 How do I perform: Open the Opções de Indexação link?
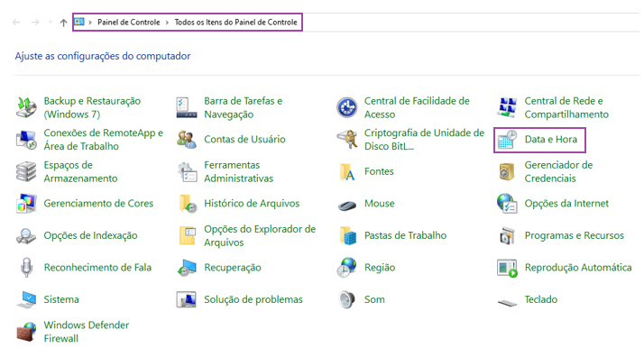pyautogui.click(x=91, y=235)
